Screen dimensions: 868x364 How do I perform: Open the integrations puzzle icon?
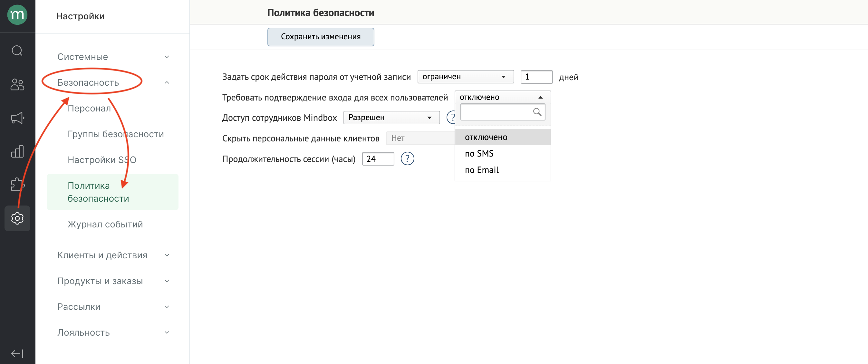[17, 185]
